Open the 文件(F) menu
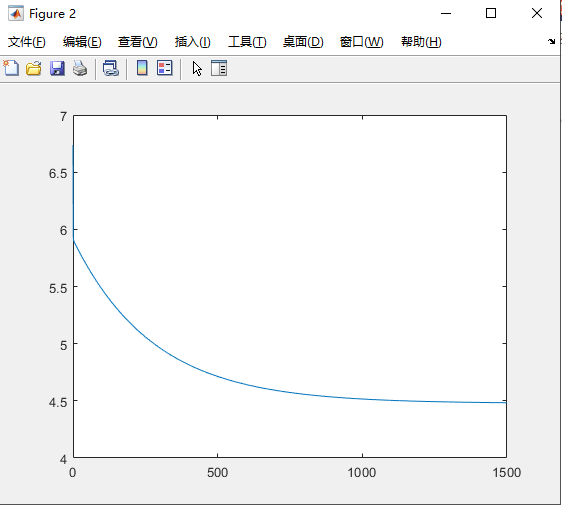 coord(27,42)
